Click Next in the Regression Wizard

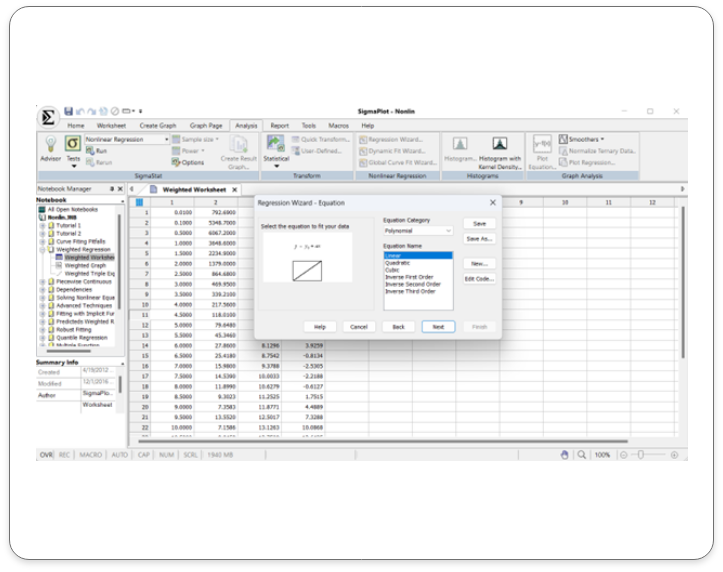click(x=438, y=327)
